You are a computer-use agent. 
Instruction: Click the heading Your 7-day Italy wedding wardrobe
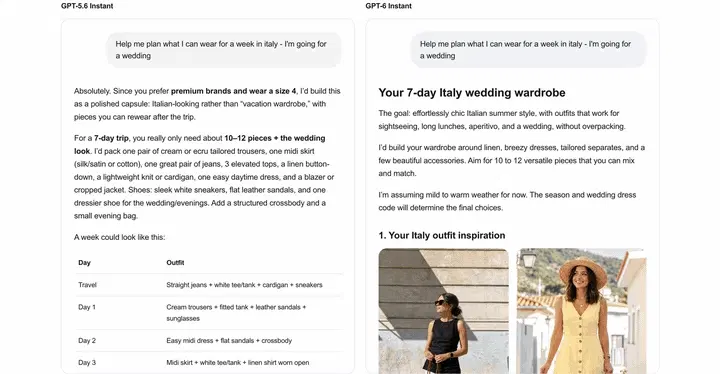(x=472, y=93)
